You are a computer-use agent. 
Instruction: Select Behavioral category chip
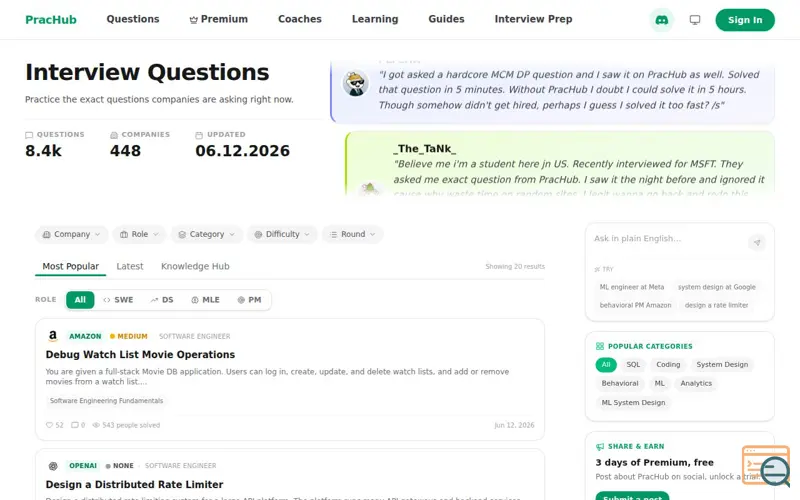click(x=620, y=383)
